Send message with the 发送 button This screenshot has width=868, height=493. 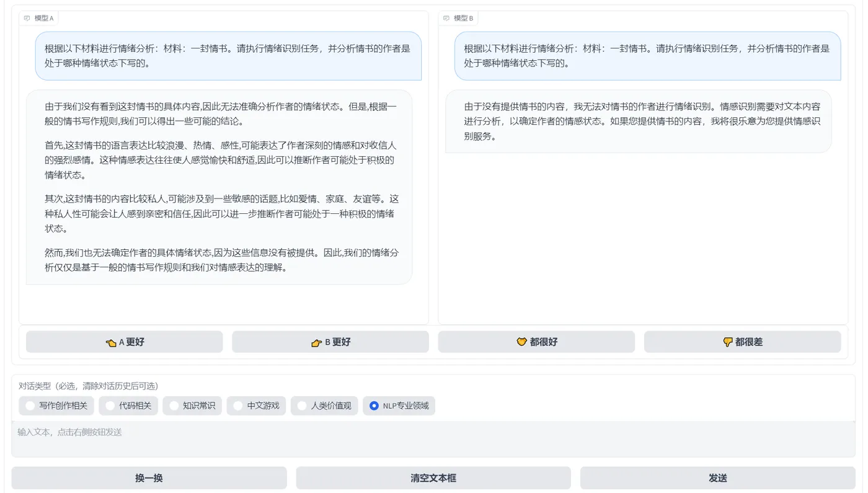click(x=717, y=478)
